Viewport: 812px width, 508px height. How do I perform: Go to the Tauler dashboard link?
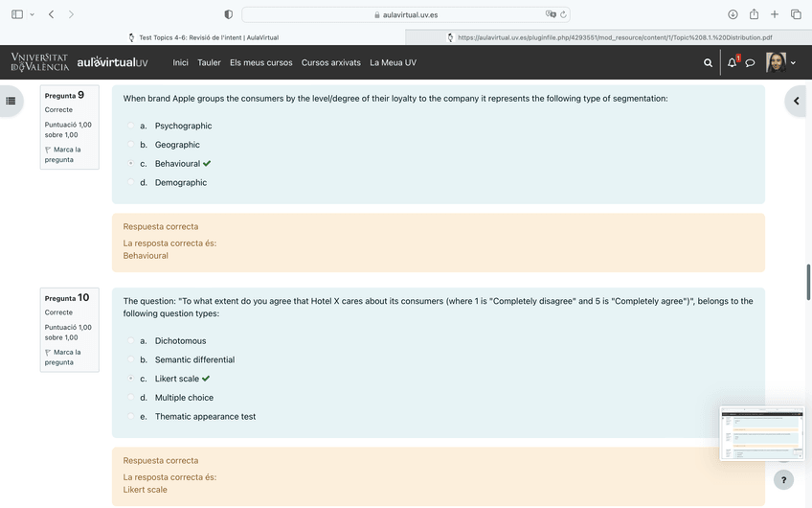pos(209,62)
